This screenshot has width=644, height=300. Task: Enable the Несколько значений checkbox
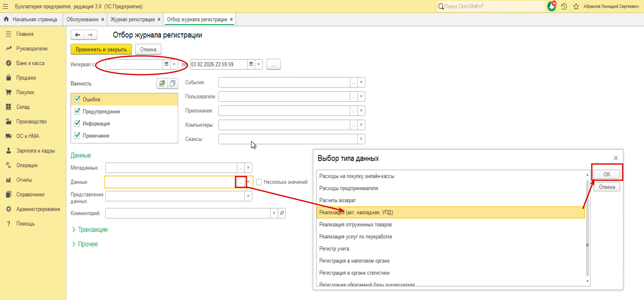click(259, 182)
